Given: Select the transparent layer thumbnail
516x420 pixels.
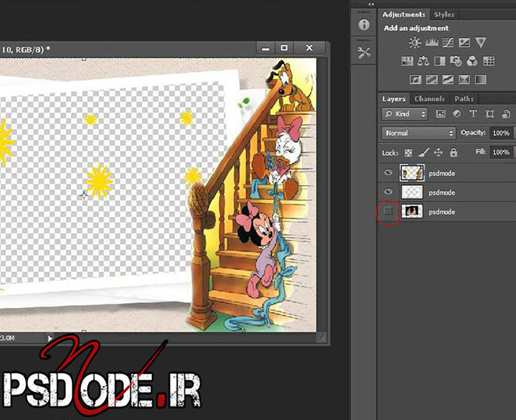Looking at the screenshot, I should [412, 192].
